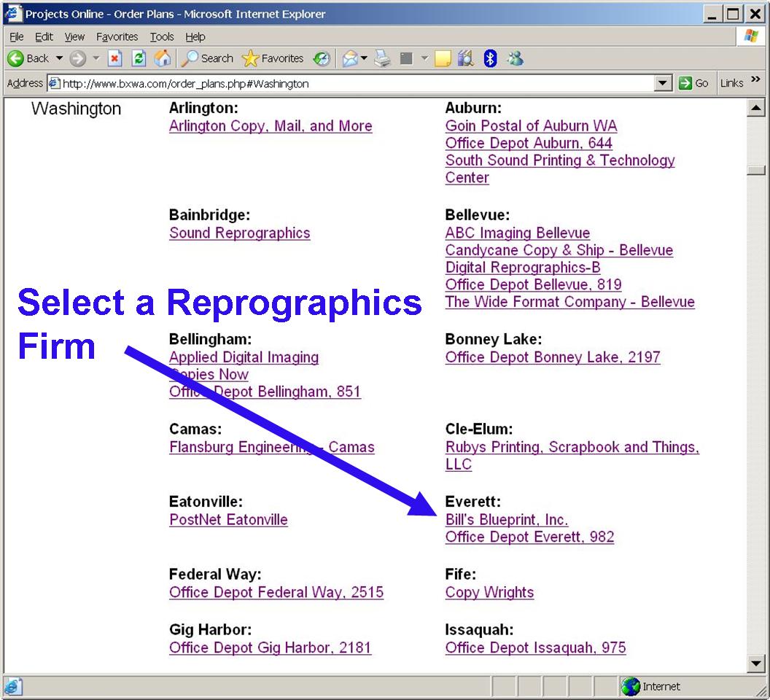770x700 pixels.
Task: Click the Forward navigation arrow
Action: [77, 59]
